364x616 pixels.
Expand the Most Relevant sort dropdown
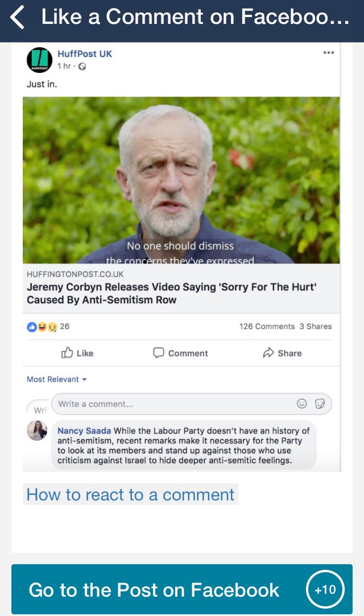point(57,379)
